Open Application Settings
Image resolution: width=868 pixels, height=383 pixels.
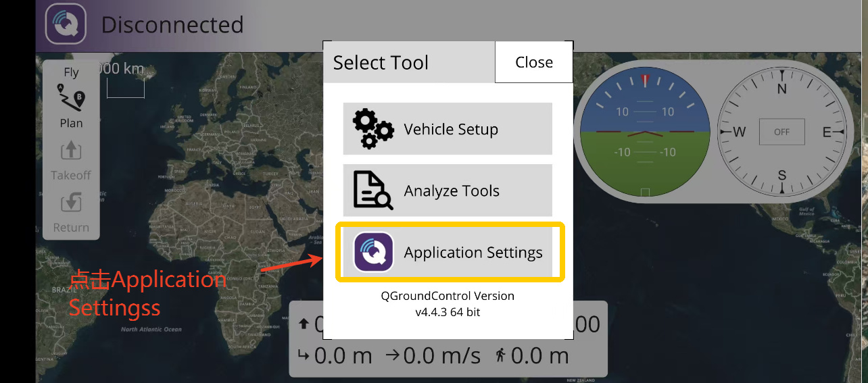pos(448,252)
